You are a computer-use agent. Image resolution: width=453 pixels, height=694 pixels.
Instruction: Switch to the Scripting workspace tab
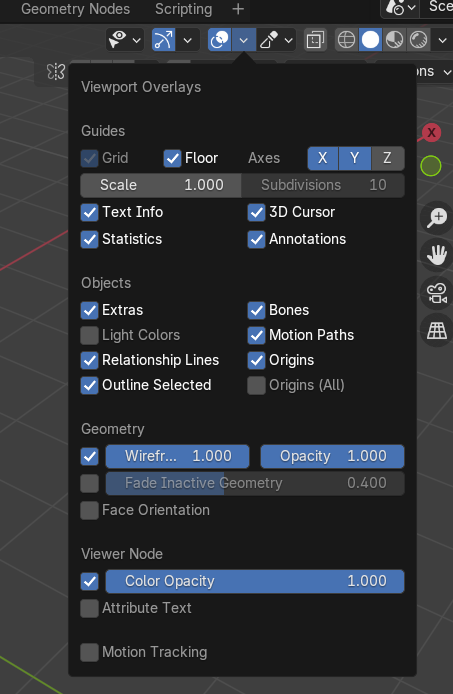183,9
